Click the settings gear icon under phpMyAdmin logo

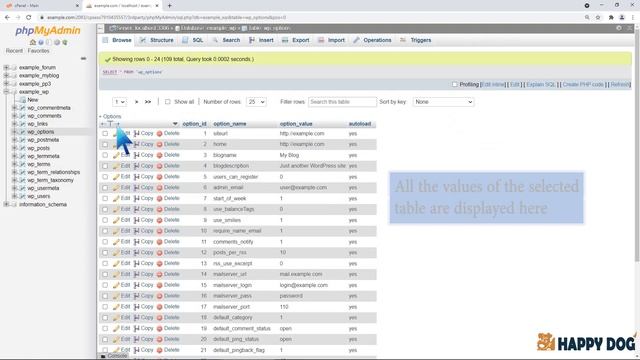tap(57, 42)
